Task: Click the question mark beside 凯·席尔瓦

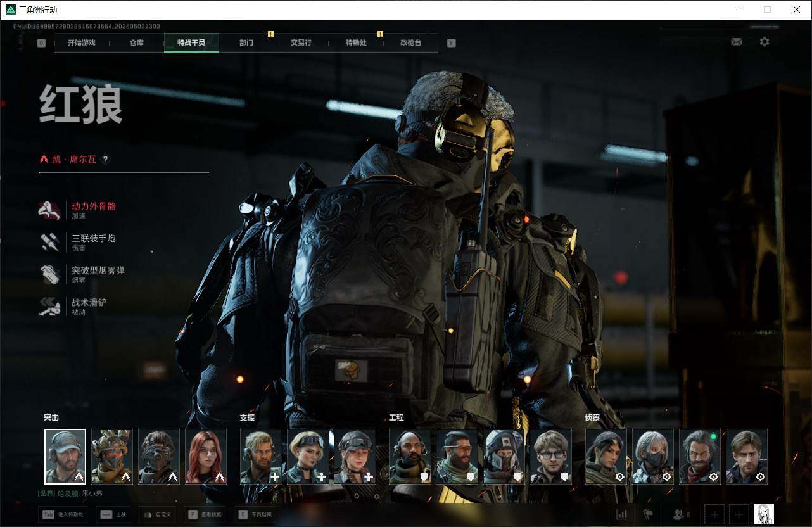Action: tap(106, 160)
